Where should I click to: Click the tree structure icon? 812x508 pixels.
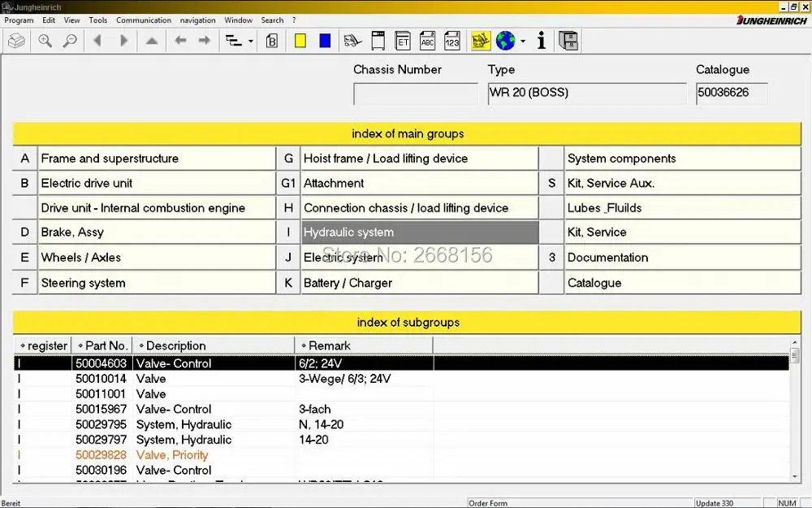coord(234,41)
